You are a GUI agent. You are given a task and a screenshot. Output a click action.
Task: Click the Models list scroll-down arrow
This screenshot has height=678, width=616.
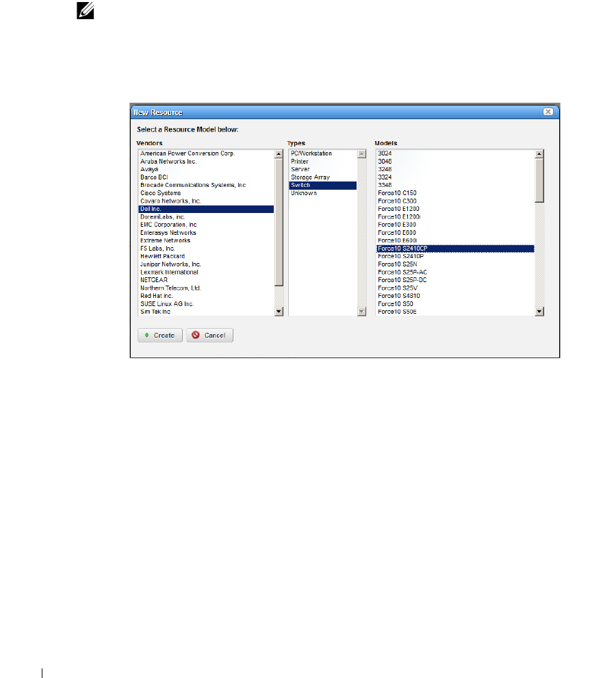coord(539,312)
